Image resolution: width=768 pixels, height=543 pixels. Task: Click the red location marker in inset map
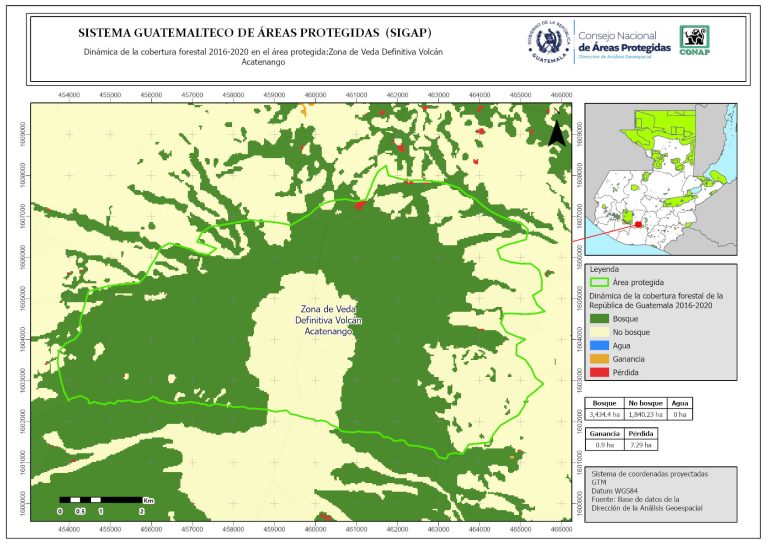638,225
